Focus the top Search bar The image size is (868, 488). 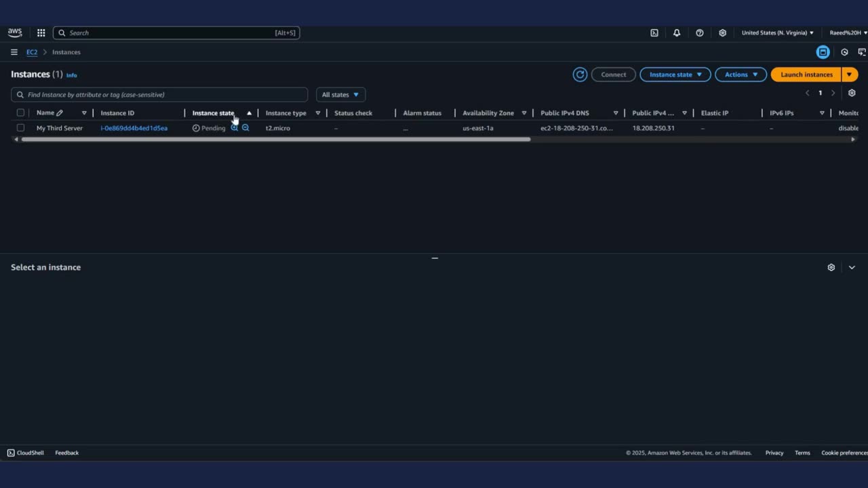[176, 33]
